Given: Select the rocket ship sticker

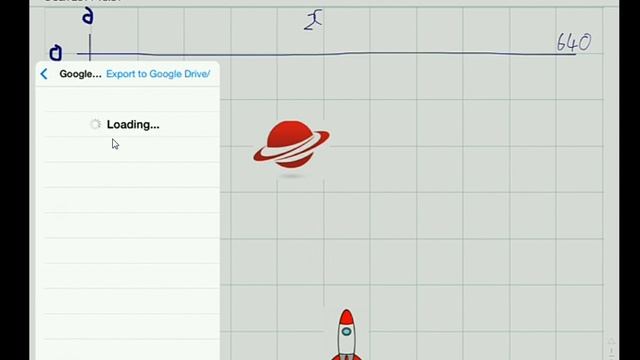Looking at the screenshot, I should (347, 335).
